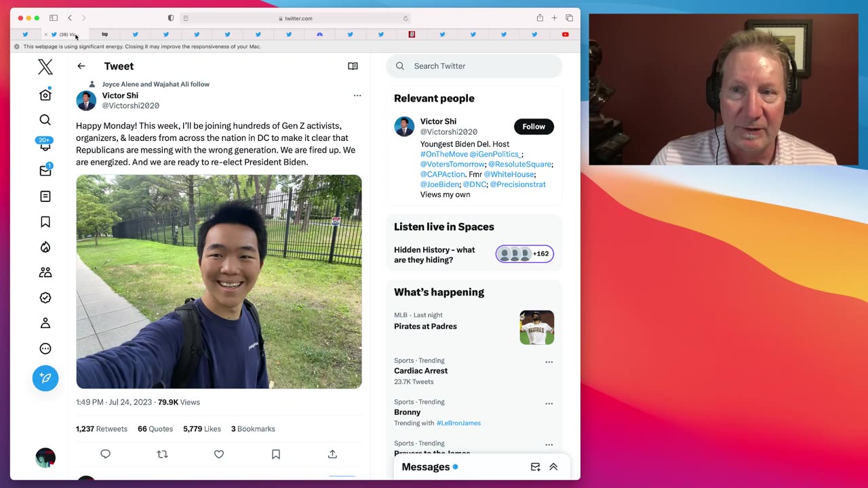Open the @iGenPolitics_ mention link
The width and height of the screenshot is (868, 488).
click(x=495, y=155)
